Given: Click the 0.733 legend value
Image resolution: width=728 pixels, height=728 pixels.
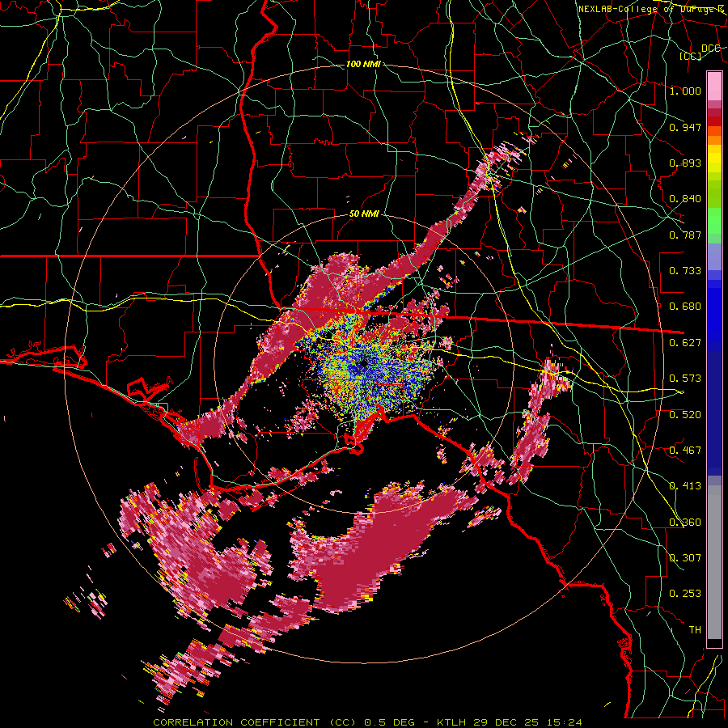Looking at the screenshot, I should pyautogui.click(x=685, y=271).
